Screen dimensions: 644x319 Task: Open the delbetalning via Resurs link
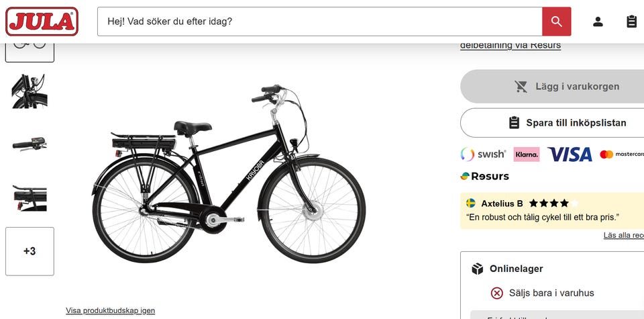510,45
